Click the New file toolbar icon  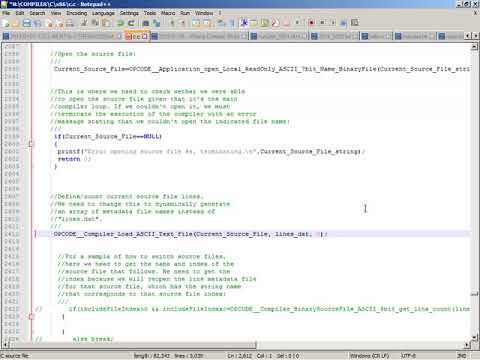click(x=6, y=23)
